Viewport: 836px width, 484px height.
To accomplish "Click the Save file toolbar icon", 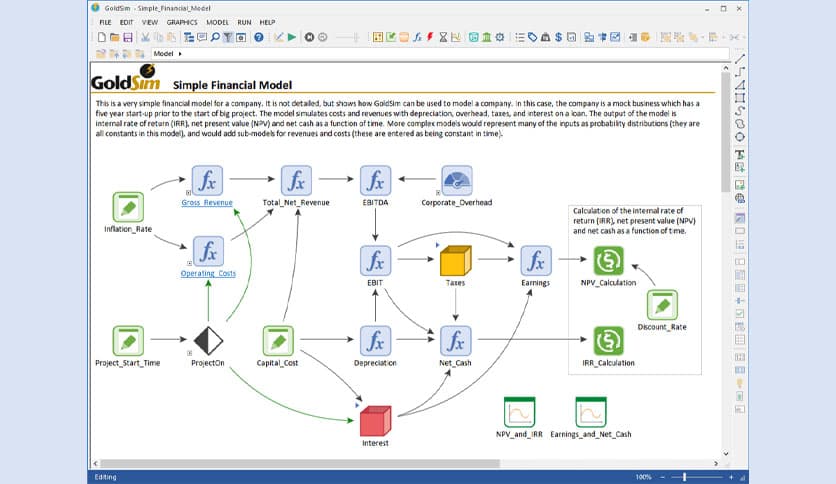I will click(x=128, y=37).
